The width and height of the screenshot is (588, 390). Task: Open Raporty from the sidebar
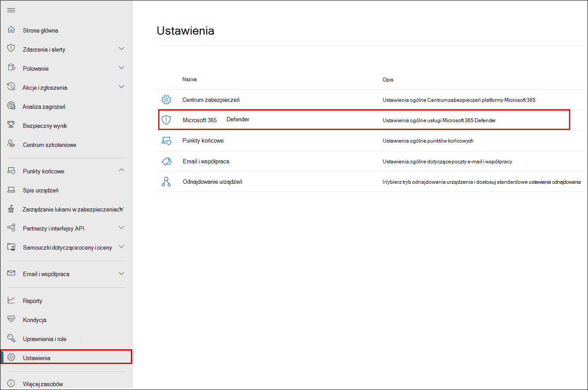click(x=32, y=301)
